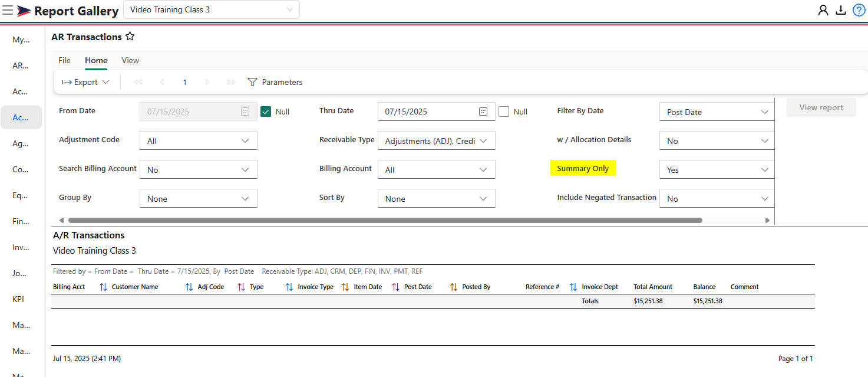Click the parameters horizontal scrollbar
Screen dimensions: 868x377
pyautogui.click(x=385, y=220)
